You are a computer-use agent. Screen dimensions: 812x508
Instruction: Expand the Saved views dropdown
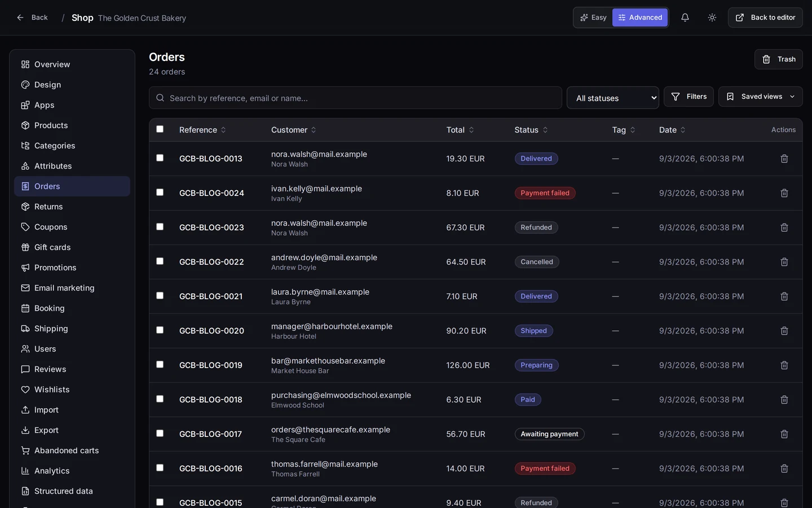[x=760, y=97]
